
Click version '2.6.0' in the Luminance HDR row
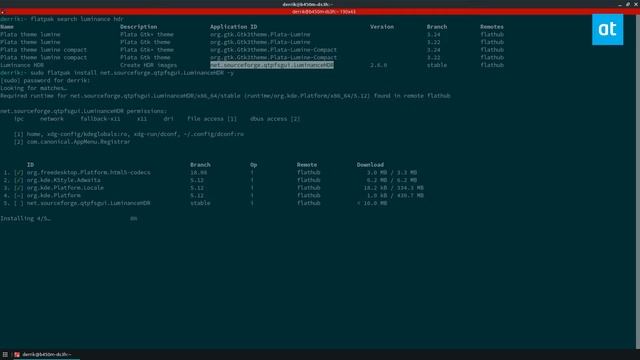click(x=378, y=65)
